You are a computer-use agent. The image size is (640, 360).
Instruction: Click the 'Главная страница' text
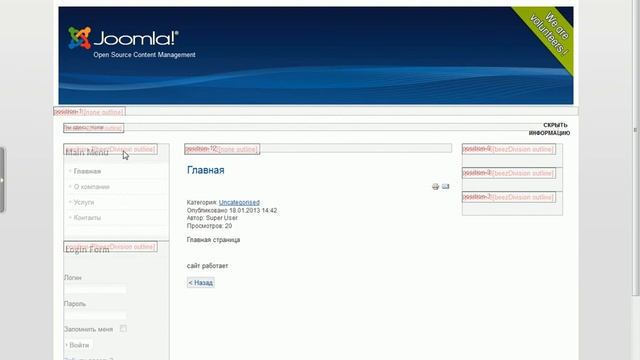[213, 240]
